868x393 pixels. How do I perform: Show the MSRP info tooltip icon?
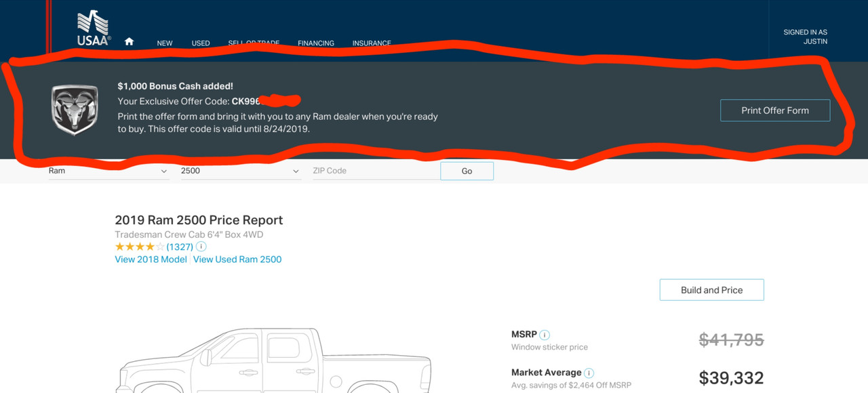[x=545, y=335]
